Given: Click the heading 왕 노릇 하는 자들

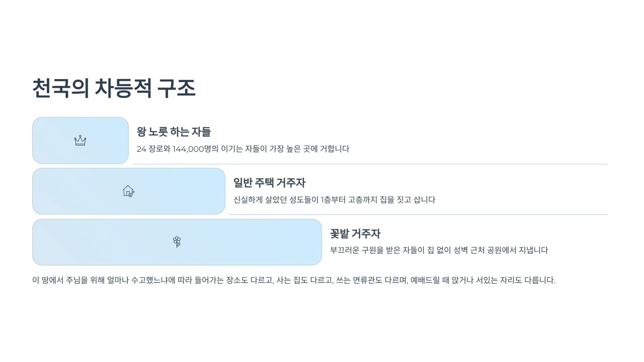Looking at the screenshot, I should click(173, 132).
